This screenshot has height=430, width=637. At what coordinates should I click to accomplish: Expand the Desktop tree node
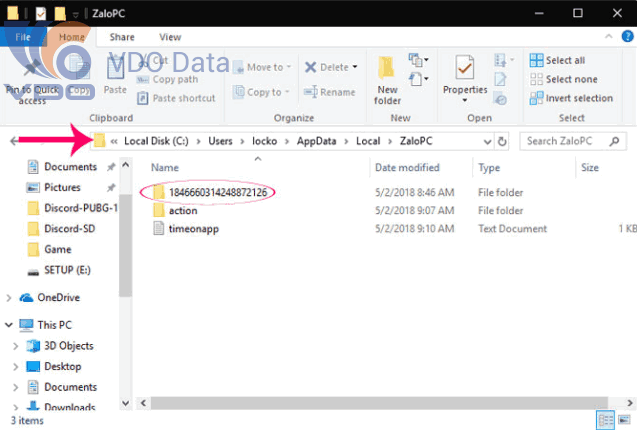[x=15, y=367]
